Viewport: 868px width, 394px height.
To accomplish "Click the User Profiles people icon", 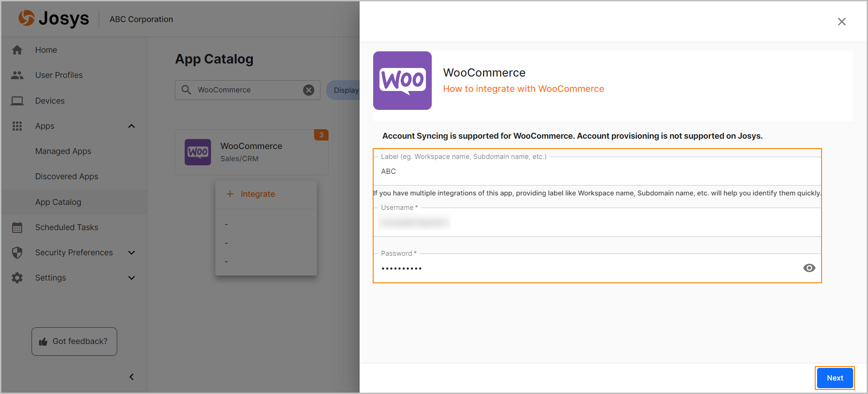I will coord(17,75).
